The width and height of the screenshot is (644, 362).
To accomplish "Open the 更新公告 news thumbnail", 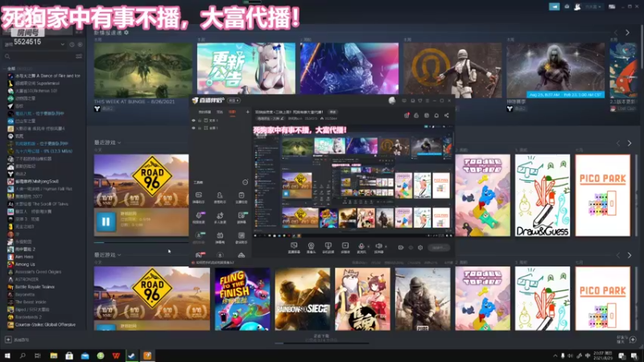I will (246, 68).
